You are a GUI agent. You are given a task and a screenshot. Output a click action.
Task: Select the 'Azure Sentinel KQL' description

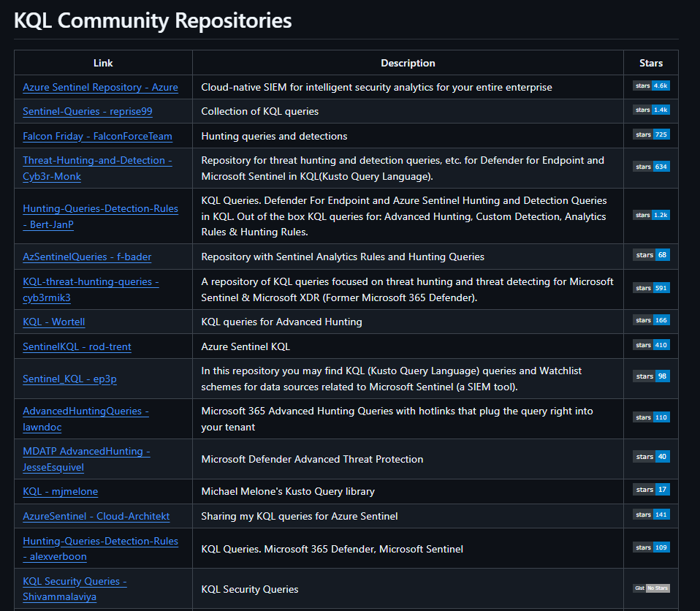click(x=246, y=346)
